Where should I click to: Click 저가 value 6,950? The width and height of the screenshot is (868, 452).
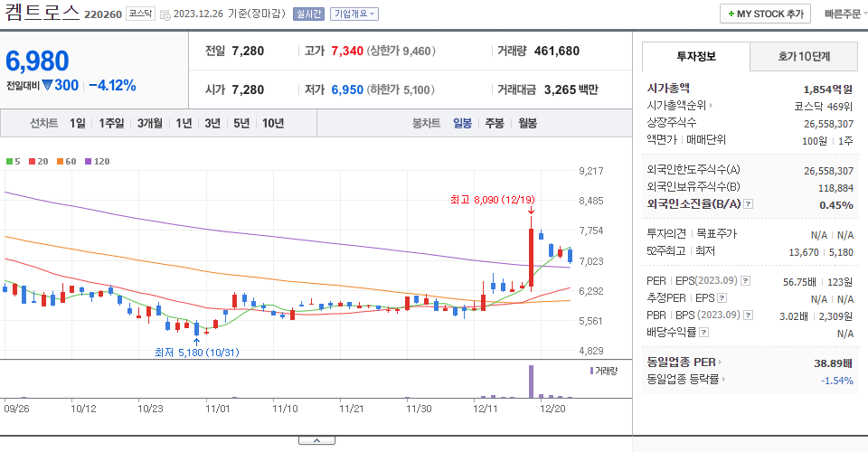[347, 89]
